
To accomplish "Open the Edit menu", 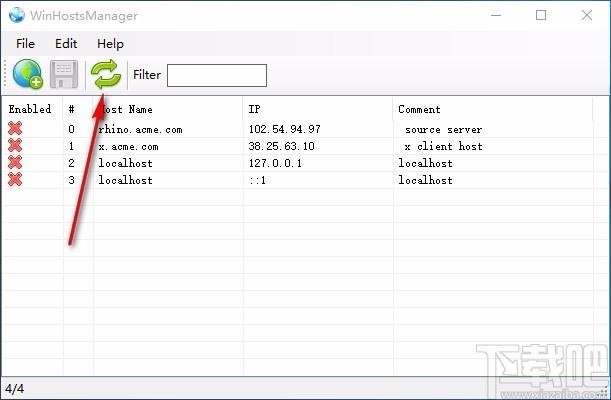I will 66,44.
